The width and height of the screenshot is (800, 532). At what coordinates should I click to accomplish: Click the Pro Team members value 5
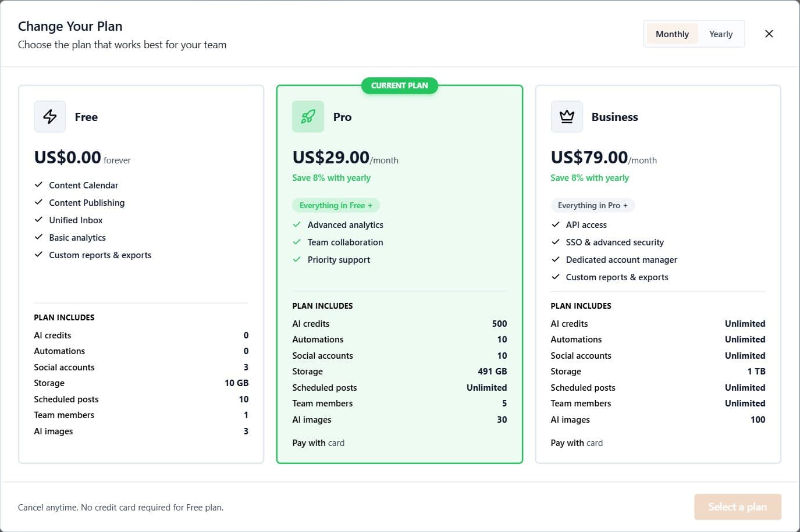[x=504, y=404]
